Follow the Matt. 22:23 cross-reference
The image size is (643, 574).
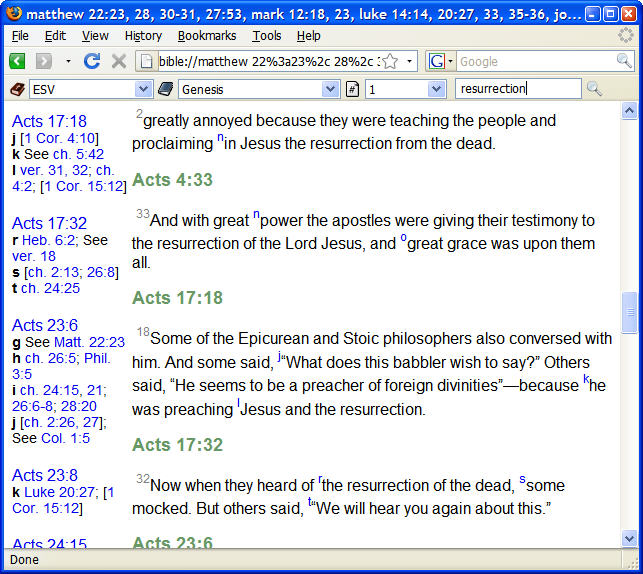pos(89,342)
